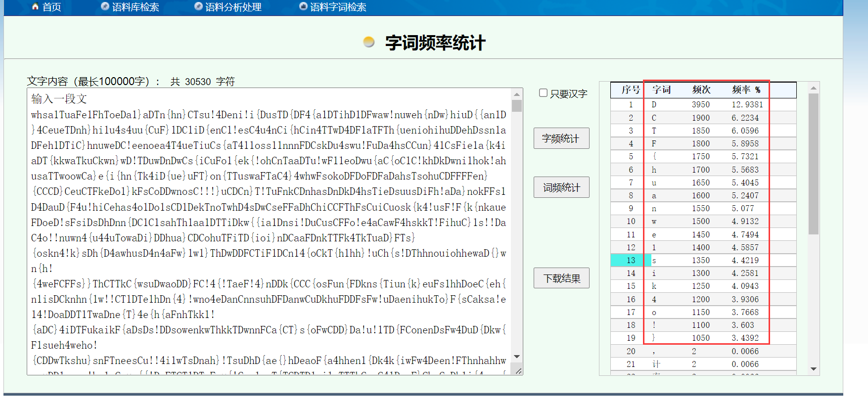Enable the 只要汉字 checkbox

pyautogui.click(x=543, y=93)
